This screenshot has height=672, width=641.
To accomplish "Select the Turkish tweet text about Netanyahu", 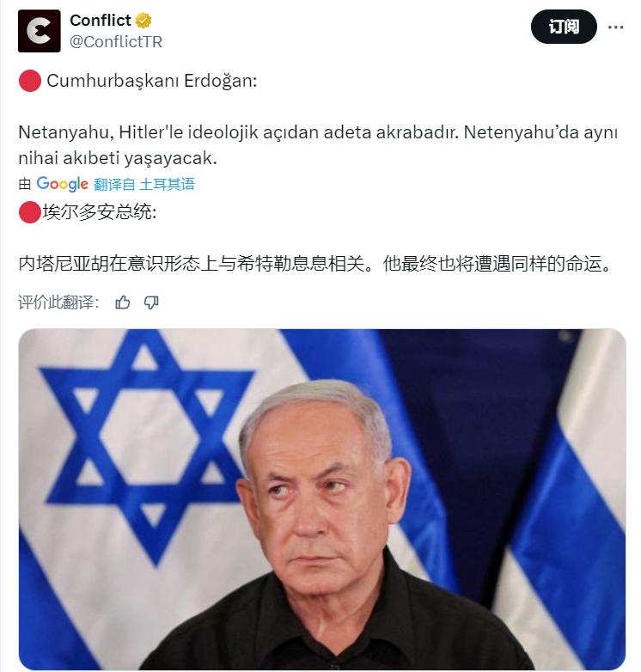I will point(318,145).
